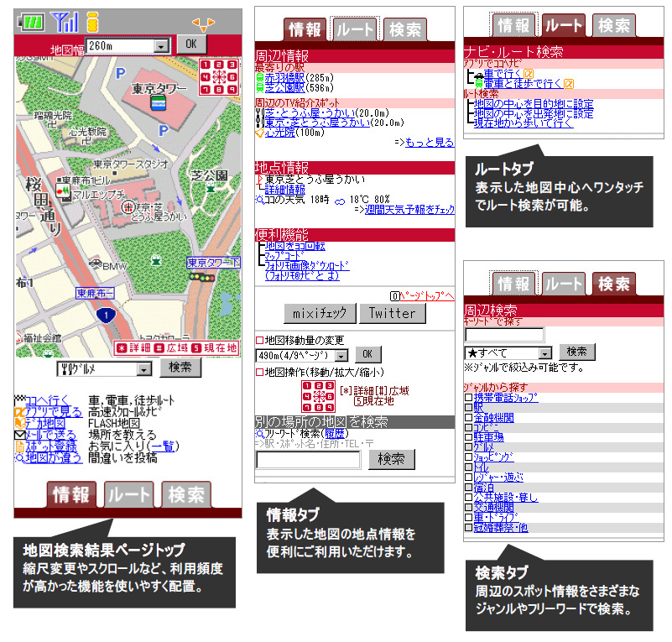Open ルート tab at bottom of map page
Viewport: 672px width, 642px height.
pos(128,494)
